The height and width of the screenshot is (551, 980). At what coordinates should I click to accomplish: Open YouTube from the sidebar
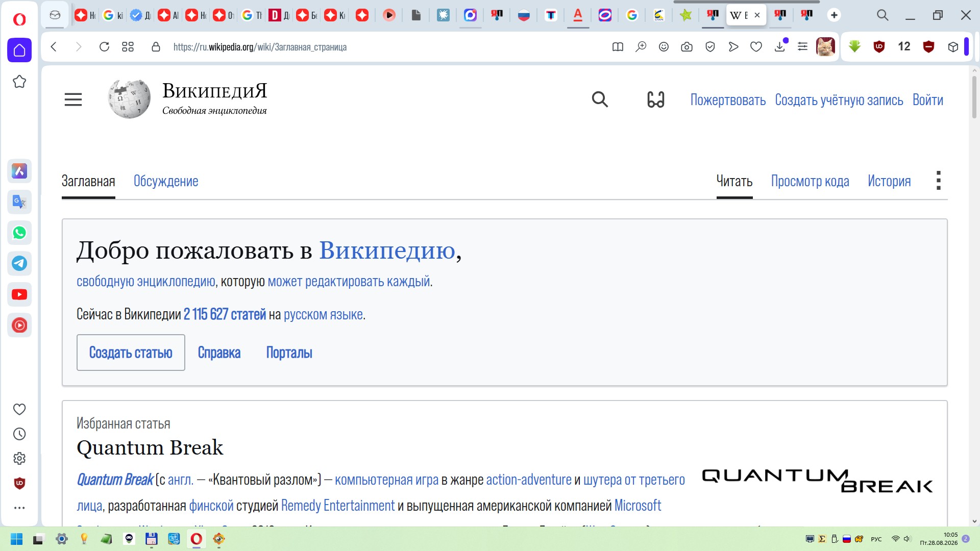tap(19, 294)
